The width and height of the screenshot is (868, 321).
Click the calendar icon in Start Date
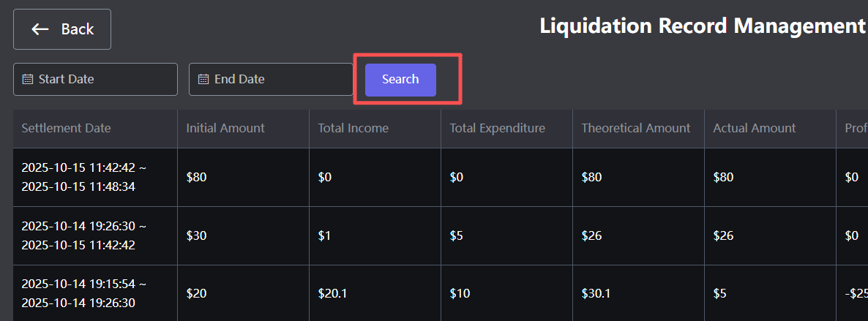28,79
